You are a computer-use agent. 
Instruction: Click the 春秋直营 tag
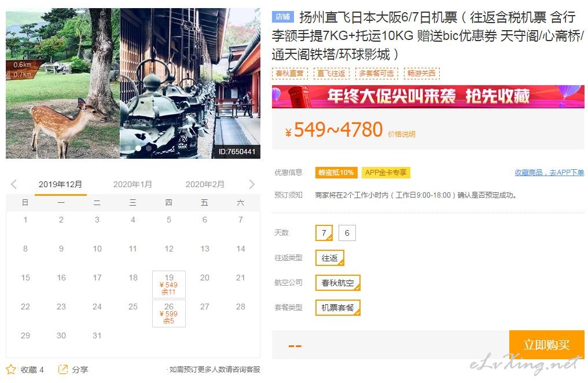tap(289, 73)
